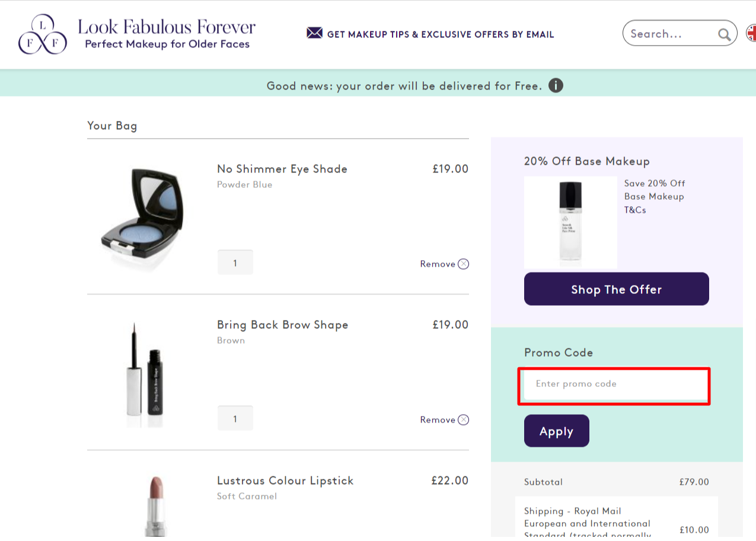Open the No Shimmer Eye Shade product

click(282, 169)
